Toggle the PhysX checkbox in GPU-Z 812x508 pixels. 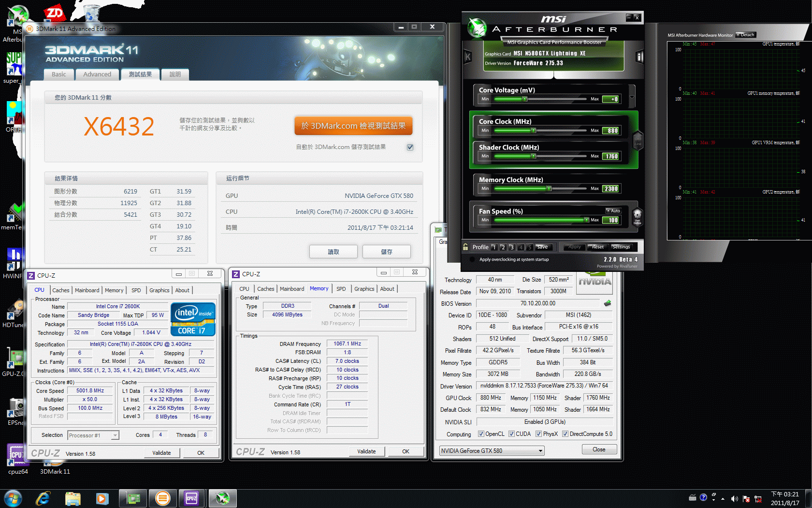(538, 434)
